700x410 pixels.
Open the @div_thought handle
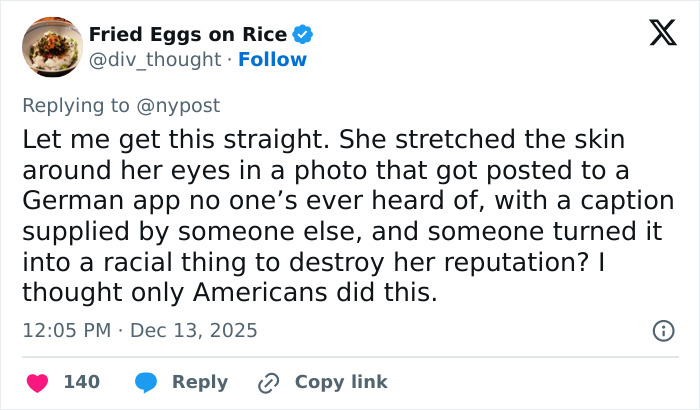[x=155, y=59]
